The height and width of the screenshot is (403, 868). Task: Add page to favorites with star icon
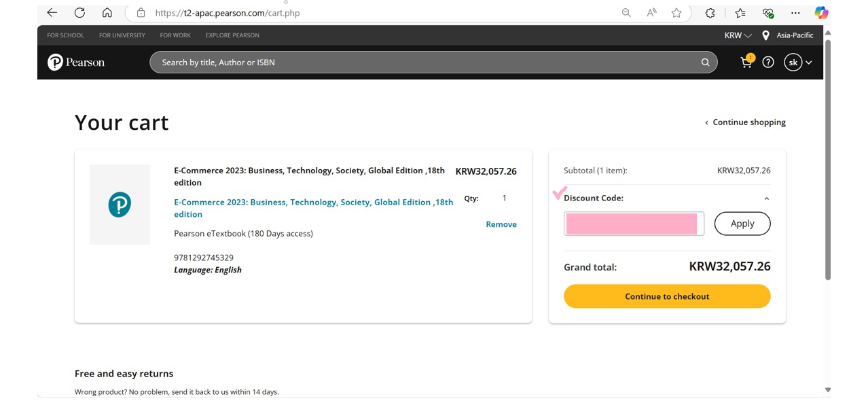coord(676,13)
